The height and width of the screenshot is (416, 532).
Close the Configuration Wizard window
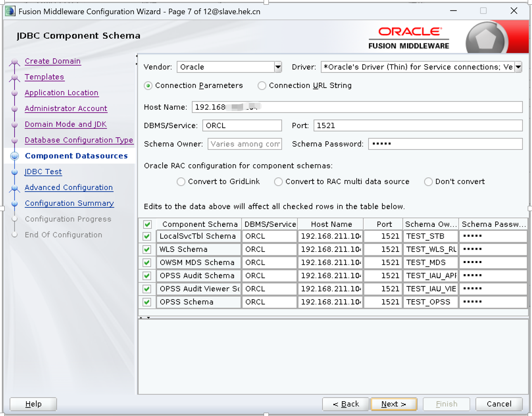(x=514, y=11)
